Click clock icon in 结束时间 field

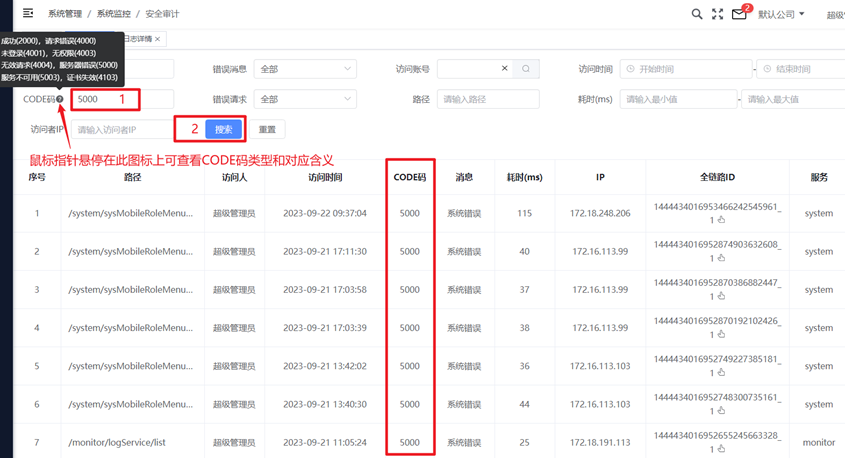click(x=767, y=69)
